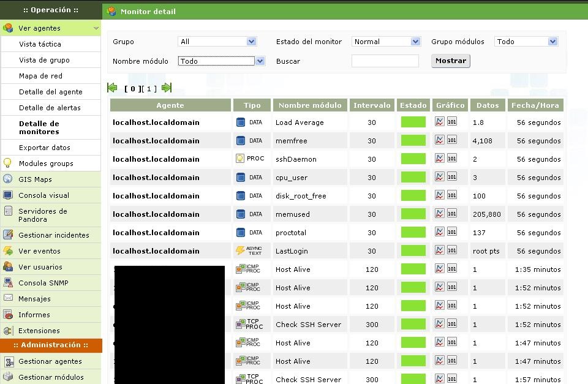Go to page 1 of results
This screenshot has height=384, width=588.
(x=148, y=89)
